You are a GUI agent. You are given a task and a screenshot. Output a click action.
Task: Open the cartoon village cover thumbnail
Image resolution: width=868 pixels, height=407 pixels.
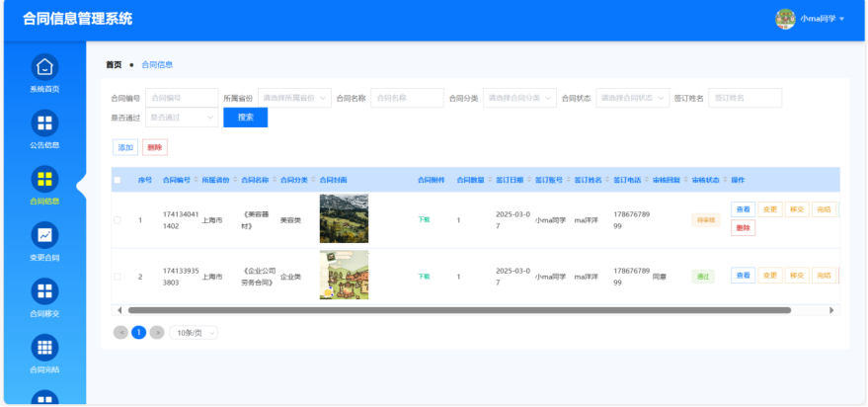point(344,275)
